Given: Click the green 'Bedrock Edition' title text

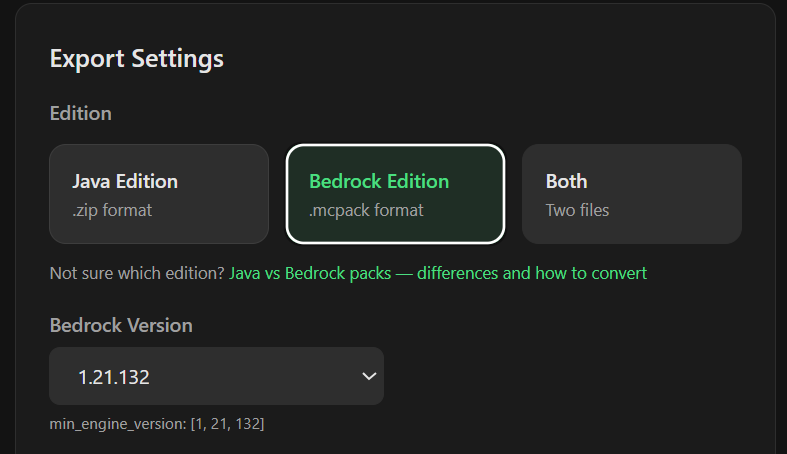Looking at the screenshot, I should click(379, 182).
